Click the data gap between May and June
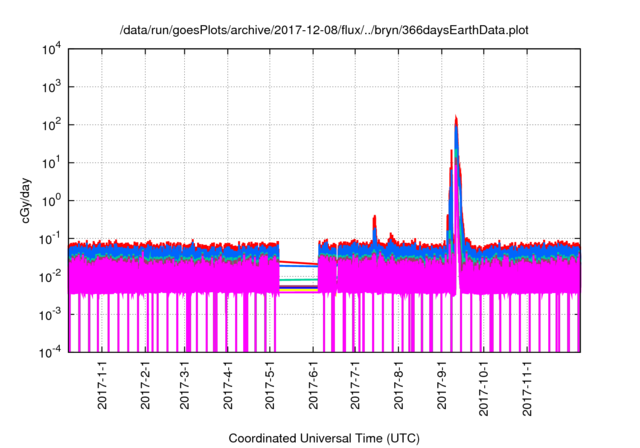Image resolution: width=640 pixels, height=448 pixels. [x=298, y=300]
